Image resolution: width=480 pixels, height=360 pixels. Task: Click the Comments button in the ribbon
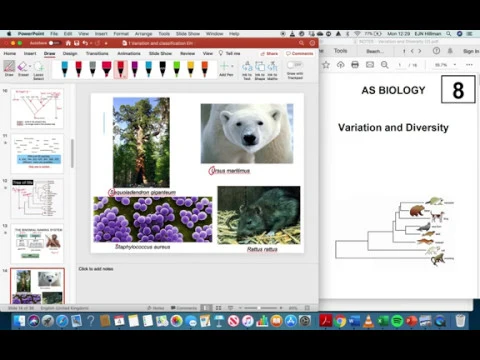pyautogui.click(x=300, y=53)
